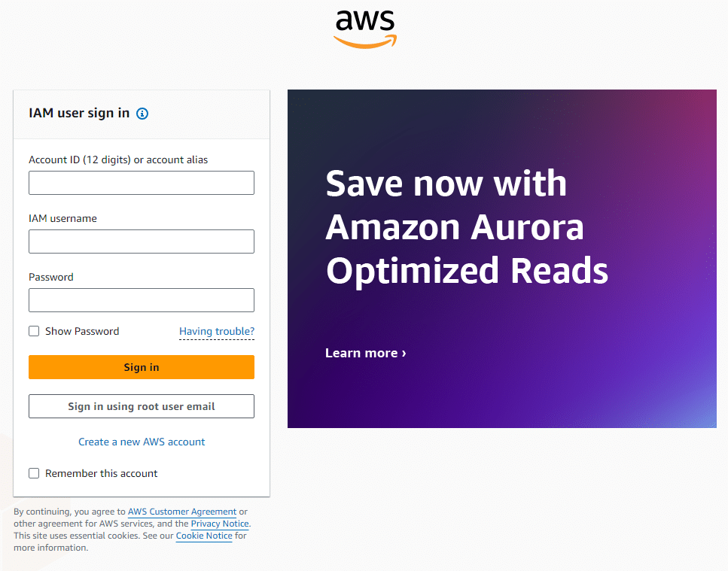Focus the Account ID or account alias field
The image size is (728, 571).
coord(142,183)
